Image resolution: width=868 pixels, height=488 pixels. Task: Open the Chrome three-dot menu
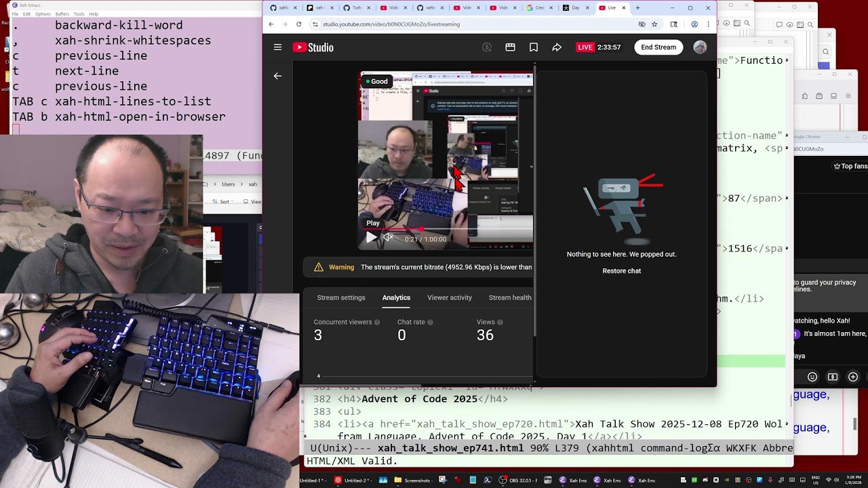tap(708, 24)
